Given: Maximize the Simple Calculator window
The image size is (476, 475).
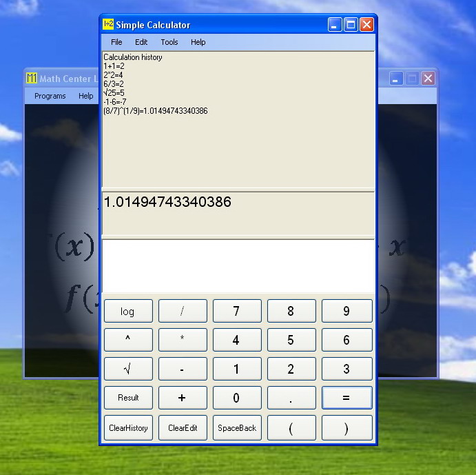Looking at the screenshot, I should (351, 25).
